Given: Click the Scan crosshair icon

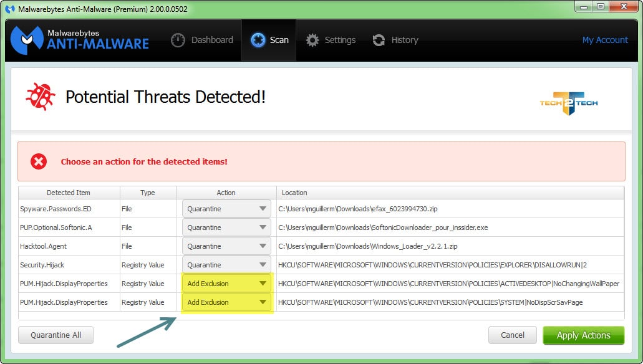Looking at the screenshot, I should (x=258, y=40).
